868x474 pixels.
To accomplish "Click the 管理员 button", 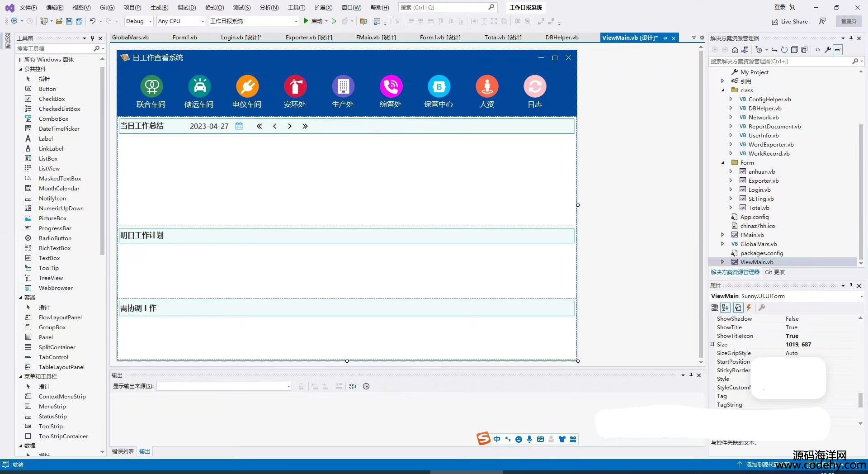I will pyautogui.click(x=849, y=21).
